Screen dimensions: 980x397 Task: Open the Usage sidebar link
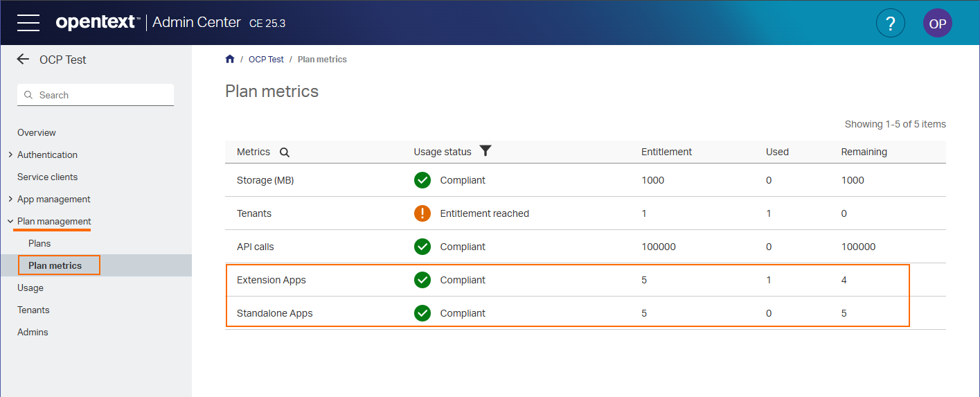[30, 288]
